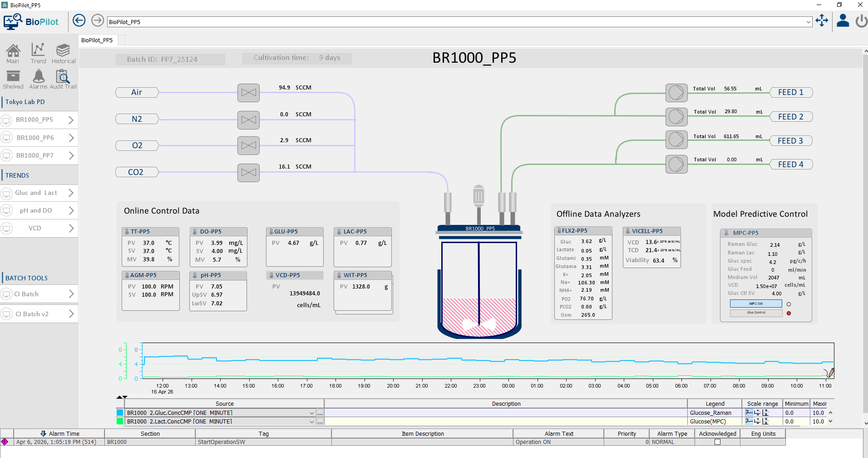Open BR1000_PP7 in sidebar
Screen dimensions: 868x458
[39, 155]
